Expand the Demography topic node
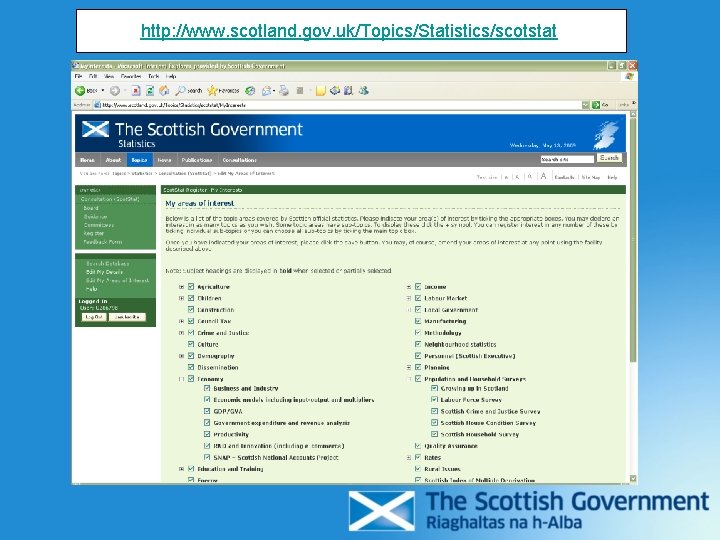The image size is (720, 540). (x=181, y=356)
